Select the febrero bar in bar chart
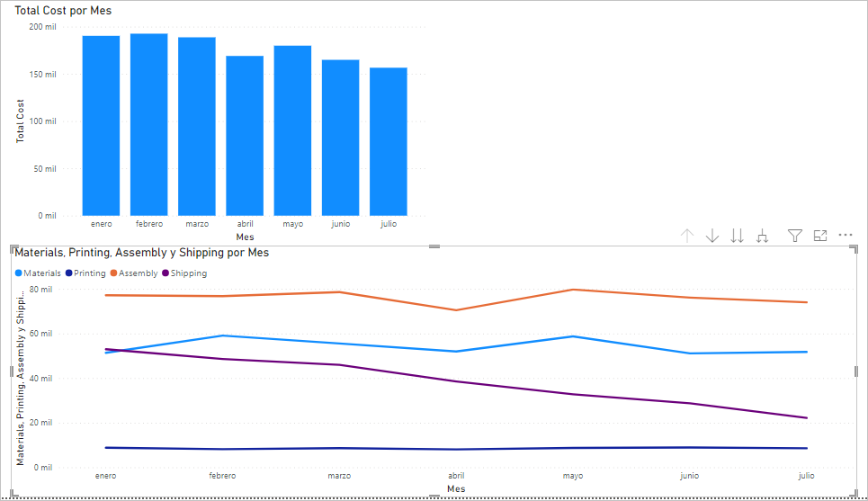Screen dimensions: 868x501 tap(149, 124)
